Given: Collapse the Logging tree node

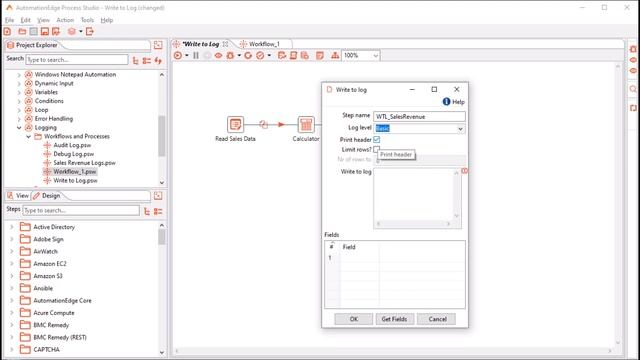Looking at the screenshot, I should [x=19, y=127].
